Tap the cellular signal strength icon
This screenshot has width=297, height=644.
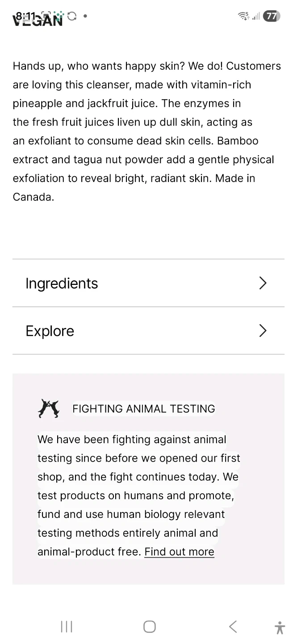[256, 17]
